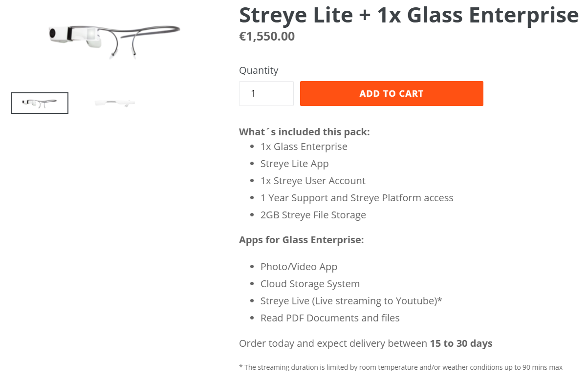
Task: Click the "1x Streye User Account" item
Action: (313, 181)
